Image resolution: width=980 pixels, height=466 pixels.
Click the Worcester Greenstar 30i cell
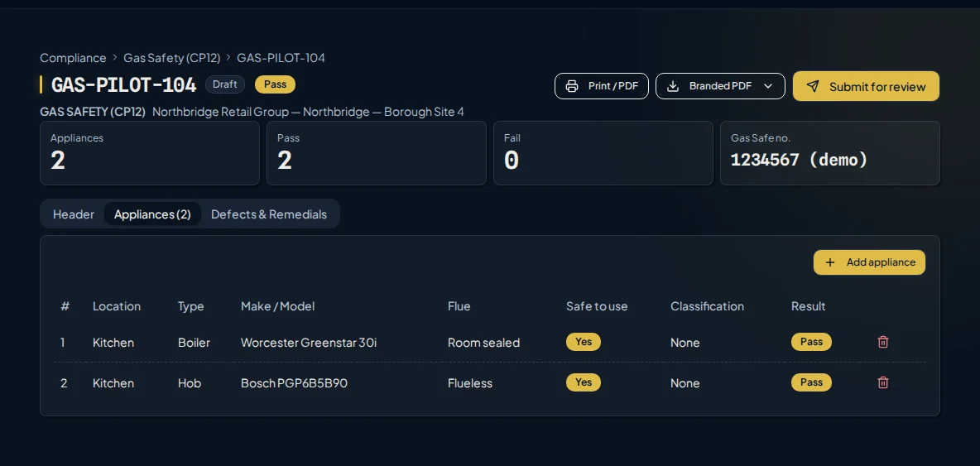click(309, 343)
